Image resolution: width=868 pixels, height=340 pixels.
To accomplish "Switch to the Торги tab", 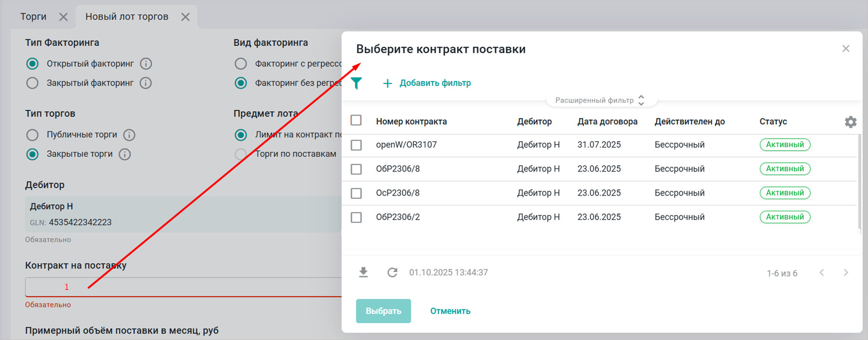I will tap(33, 16).
